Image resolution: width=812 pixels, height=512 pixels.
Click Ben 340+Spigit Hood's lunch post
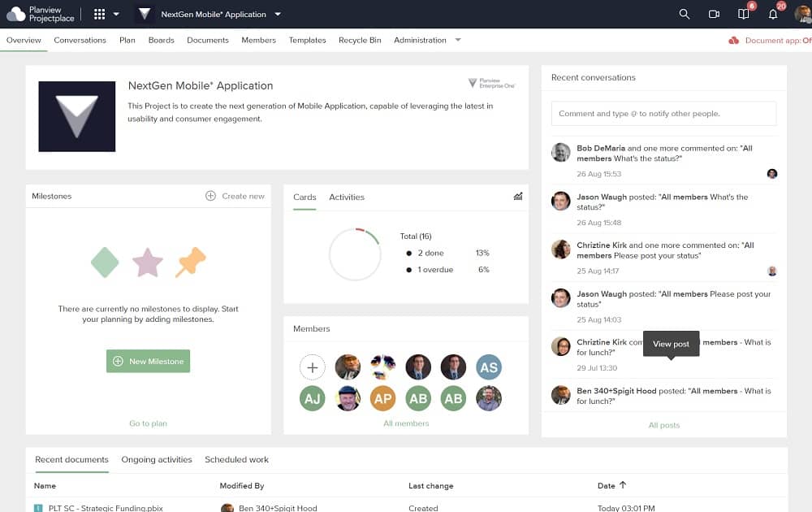674,396
